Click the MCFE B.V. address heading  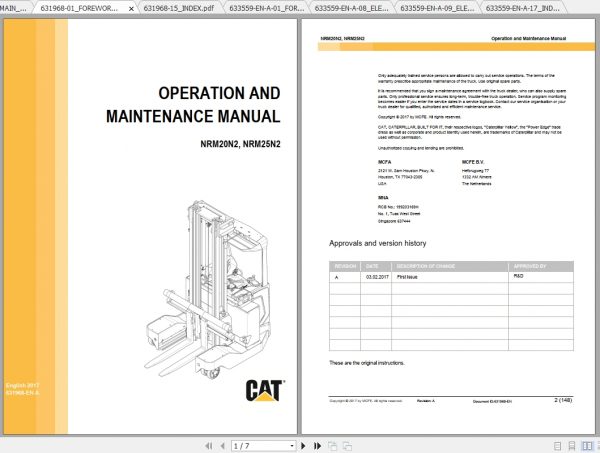point(473,162)
